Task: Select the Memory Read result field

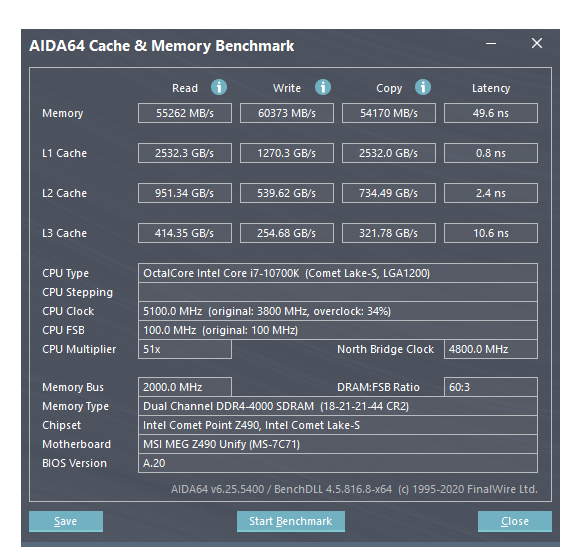Action: pos(185,113)
